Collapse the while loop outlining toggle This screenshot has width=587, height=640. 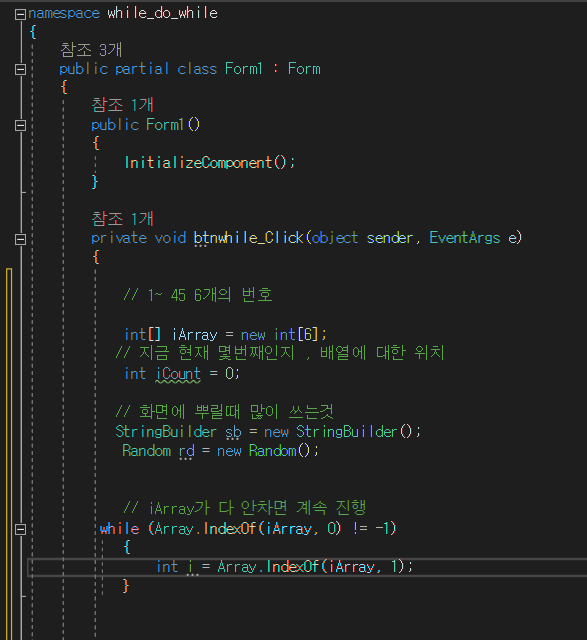click(x=20, y=529)
